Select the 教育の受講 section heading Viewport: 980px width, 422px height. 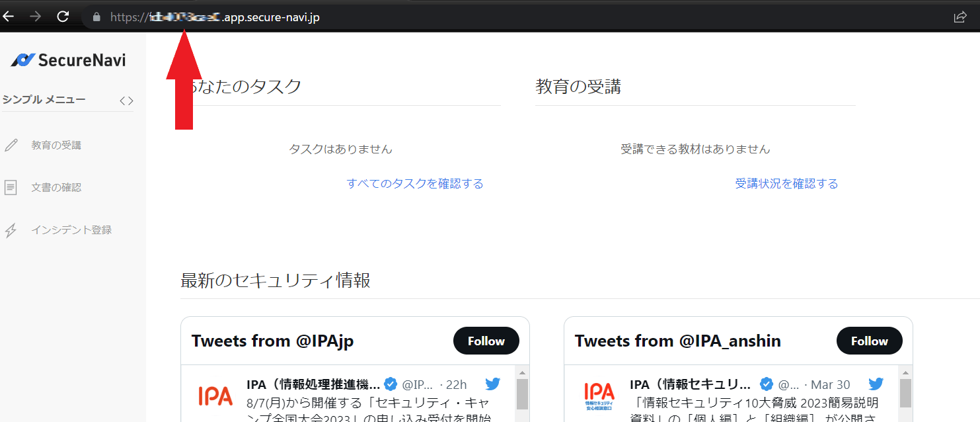578,86
